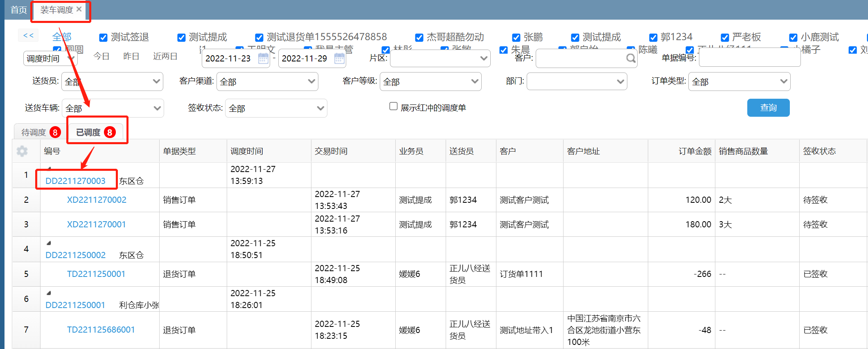Viewport: 868px width, 349px height.
Task: Focus the 单据编号 input field
Action: pyautogui.click(x=750, y=58)
